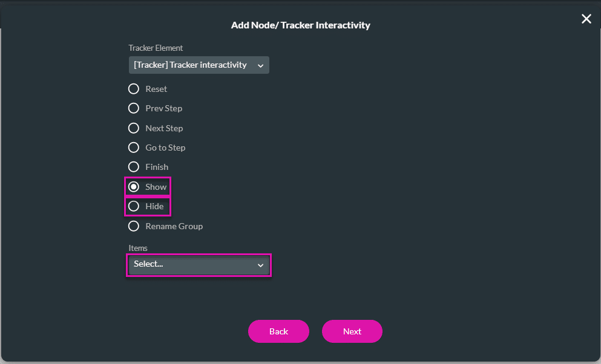The height and width of the screenshot is (364, 601).
Task: Click the Tracker Element dropdown chevron arrow
Action: [x=260, y=65]
